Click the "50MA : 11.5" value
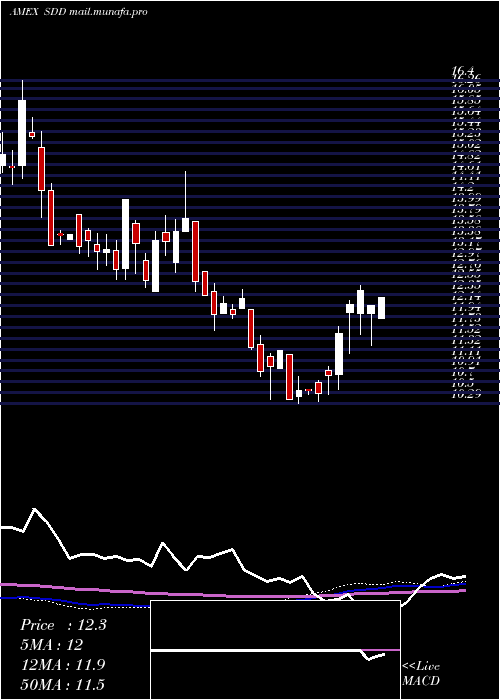The height and width of the screenshot is (700, 500). [x=63, y=684]
